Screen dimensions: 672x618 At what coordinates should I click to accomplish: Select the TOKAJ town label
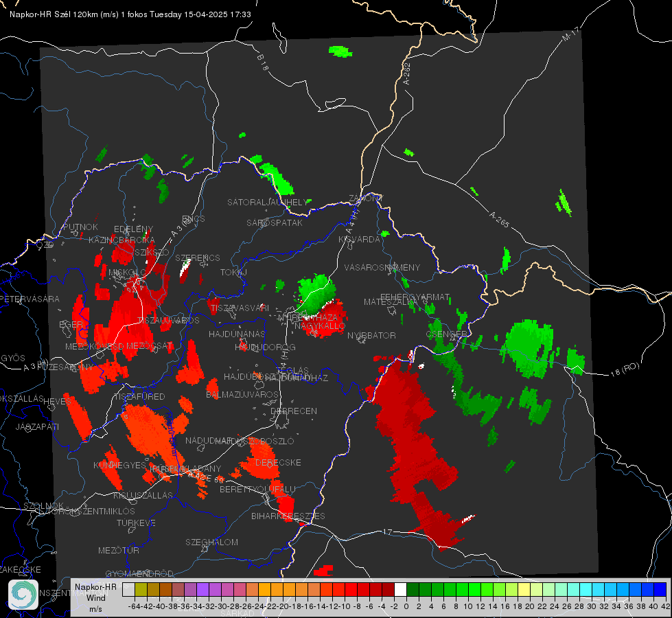click(233, 273)
